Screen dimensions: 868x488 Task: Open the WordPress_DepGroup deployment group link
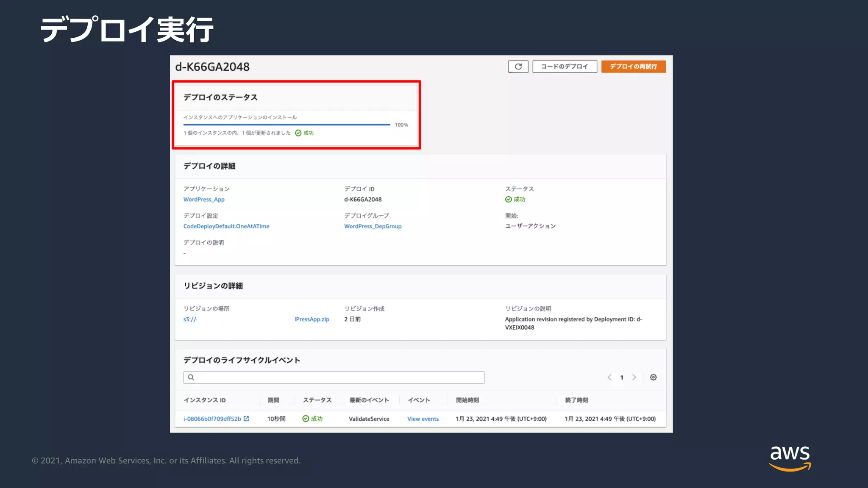(373, 226)
